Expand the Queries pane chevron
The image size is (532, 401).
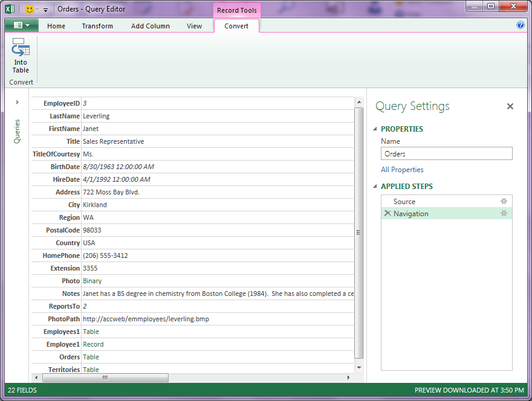click(x=17, y=102)
